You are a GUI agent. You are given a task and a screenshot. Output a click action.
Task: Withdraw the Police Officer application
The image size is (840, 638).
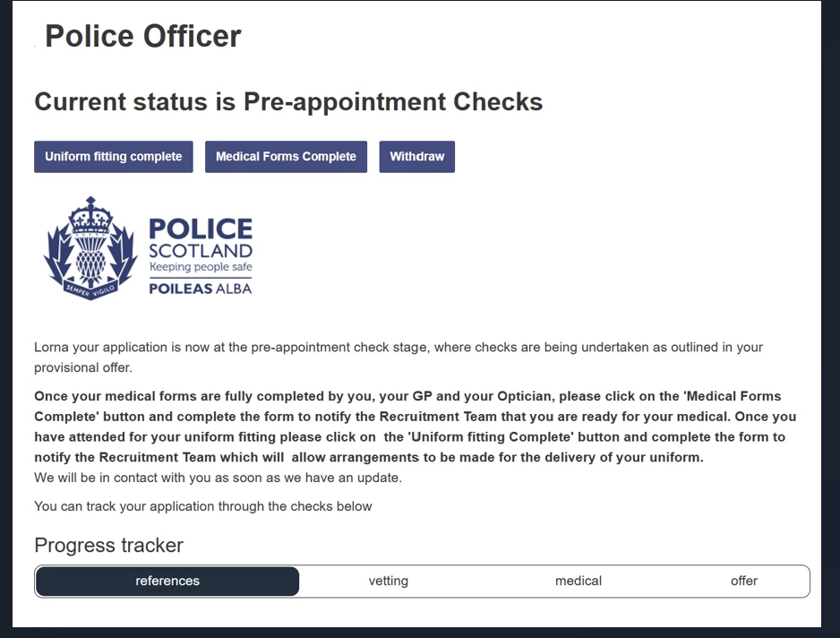point(416,157)
